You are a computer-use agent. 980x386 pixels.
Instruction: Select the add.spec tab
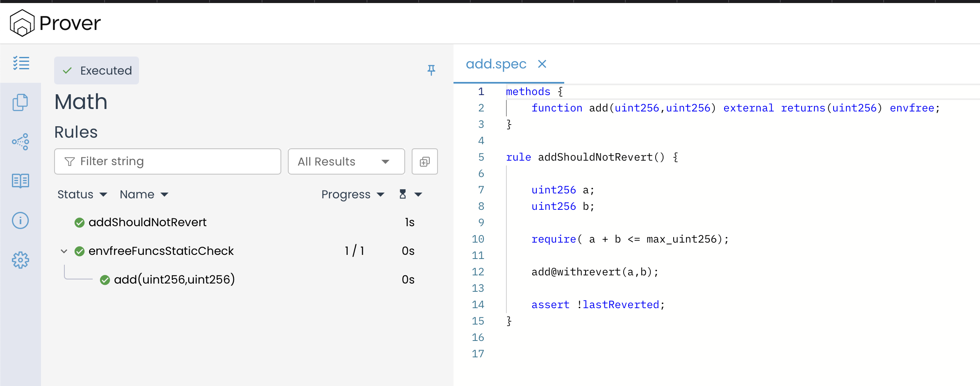click(496, 64)
